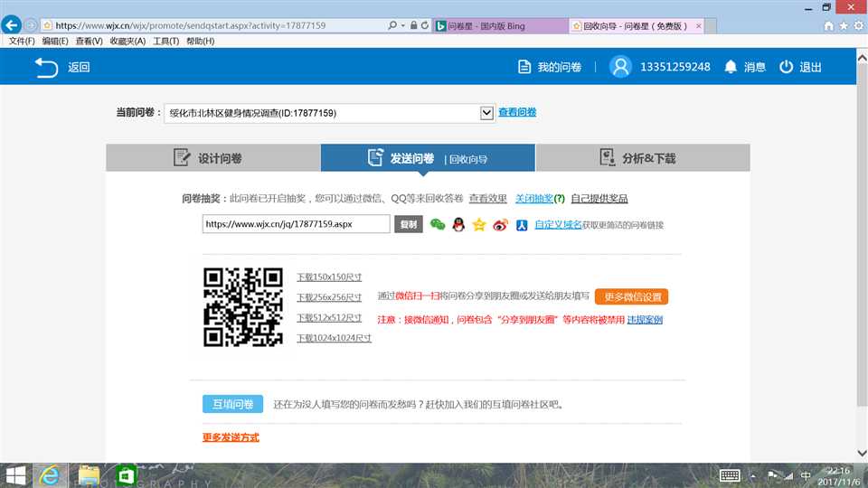868x488 pixels.
Task: Click 关闭抽奖 link
Action: tap(534, 199)
